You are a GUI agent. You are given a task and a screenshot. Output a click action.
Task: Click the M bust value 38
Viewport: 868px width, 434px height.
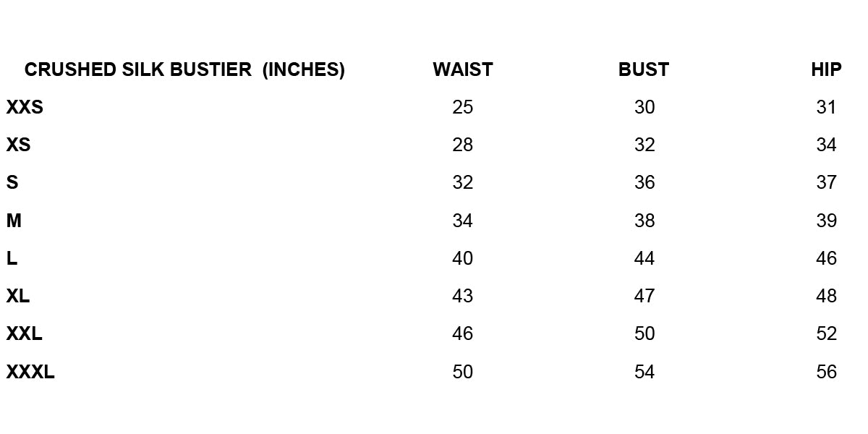point(644,221)
